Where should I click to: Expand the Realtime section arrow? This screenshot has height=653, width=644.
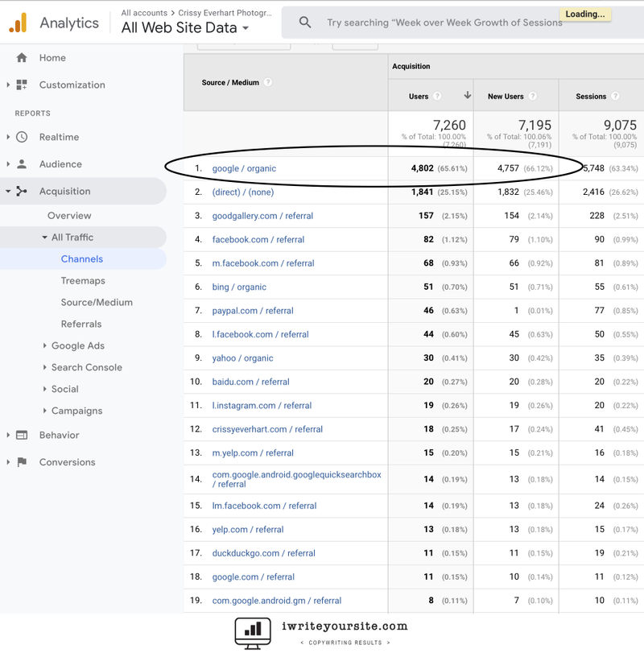(8, 137)
